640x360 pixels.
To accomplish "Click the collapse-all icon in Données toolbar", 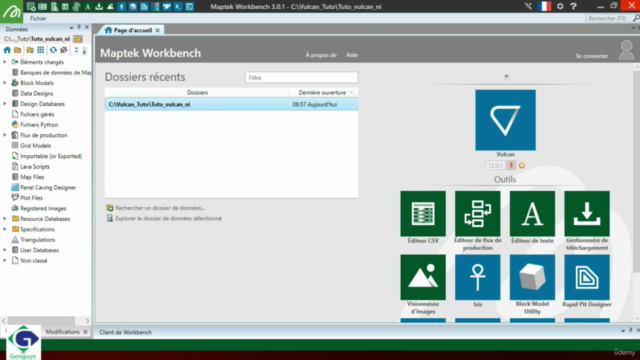I will tap(76, 50).
